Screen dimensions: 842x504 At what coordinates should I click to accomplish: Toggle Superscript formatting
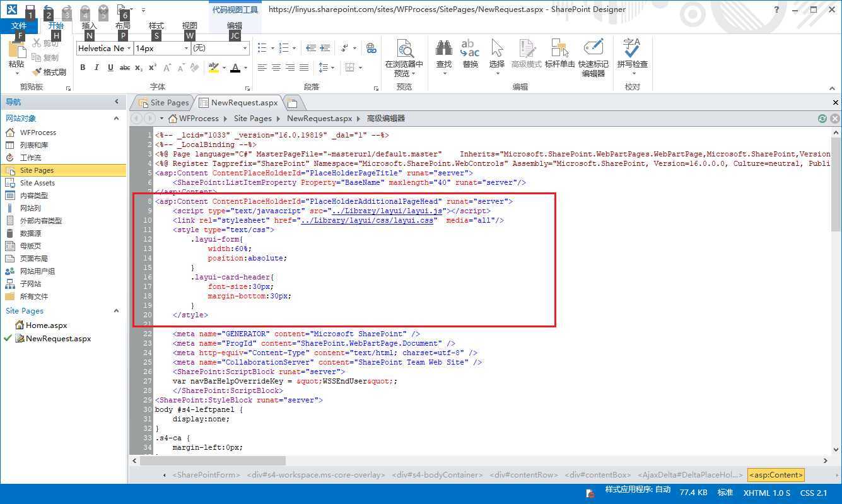click(153, 67)
